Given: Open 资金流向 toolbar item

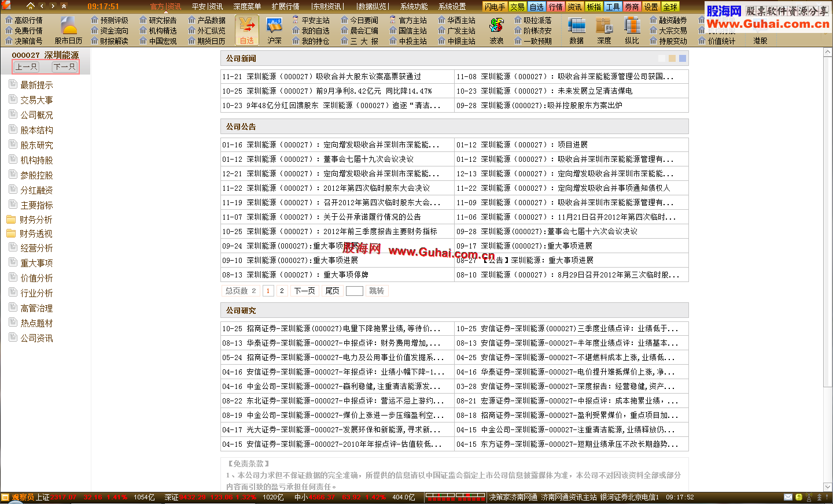Looking at the screenshot, I should tap(109, 31).
